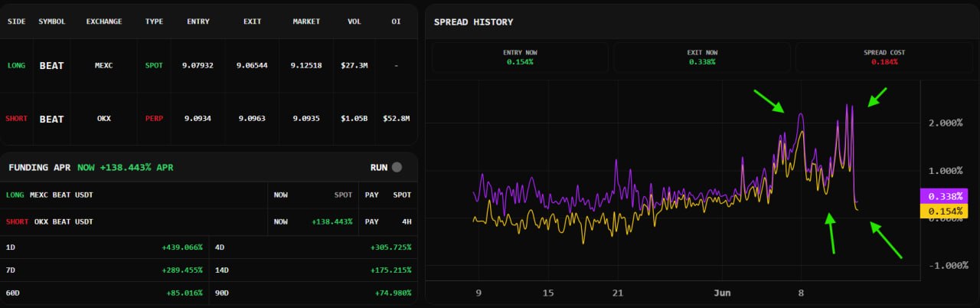Click the 21 date marker on chart axis
The width and height of the screenshot is (980, 308).
pos(618,292)
